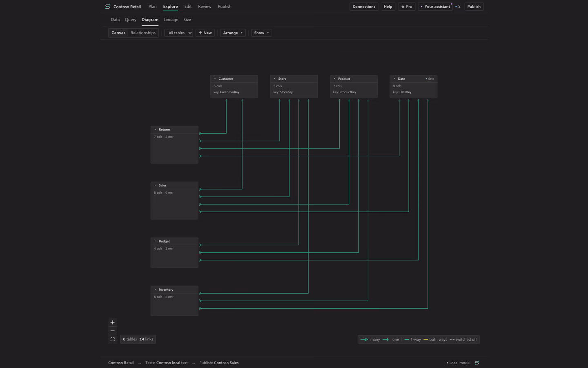Select the Explore tab
Image resolution: width=588 pixels, height=368 pixels.
click(x=170, y=7)
